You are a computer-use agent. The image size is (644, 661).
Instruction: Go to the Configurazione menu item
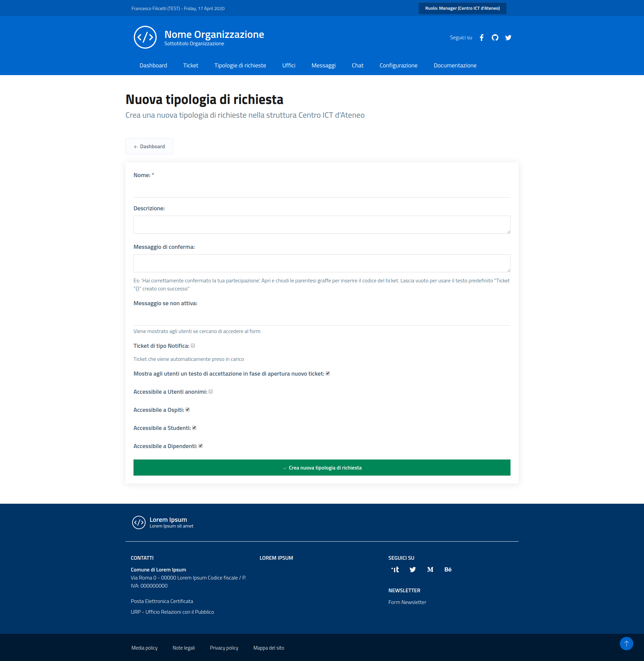click(x=398, y=66)
